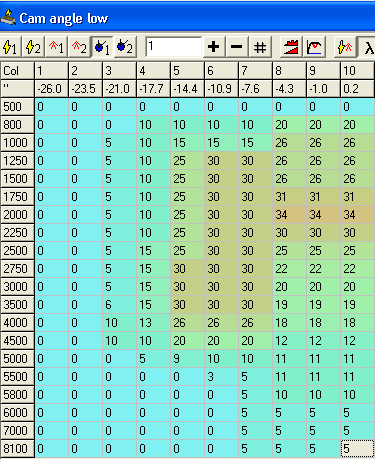Image resolution: width=375 pixels, height=459 pixels.
Task: Click the 34 cell in row 2000, column 8
Action: [290, 215]
